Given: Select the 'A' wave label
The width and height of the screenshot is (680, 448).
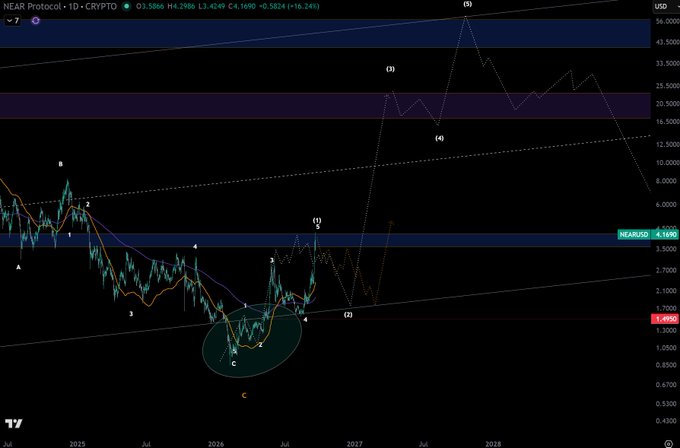Looking at the screenshot, I should click(x=18, y=268).
